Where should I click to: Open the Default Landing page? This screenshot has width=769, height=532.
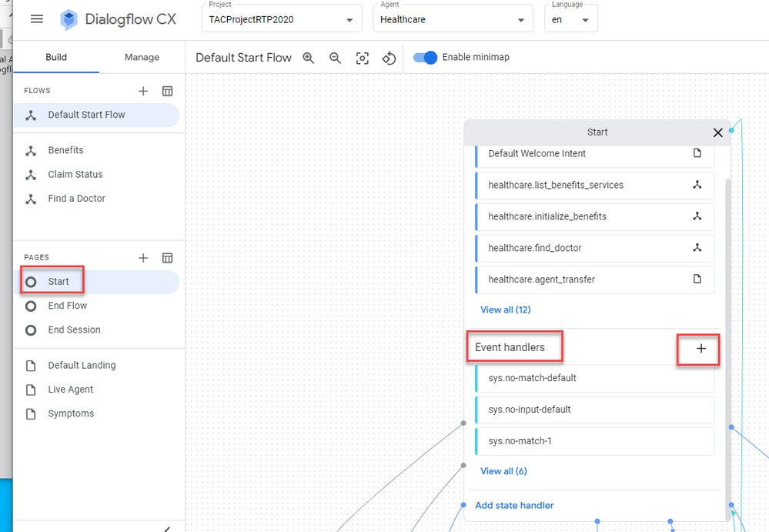click(x=97, y=366)
